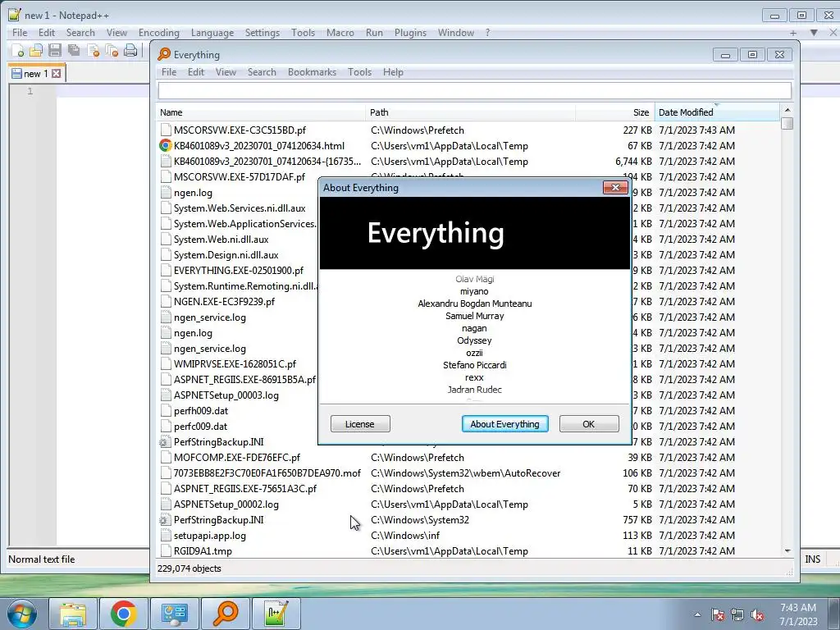The image size is (840, 630).
Task: Open Windows Start button
Action: click(x=22, y=614)
